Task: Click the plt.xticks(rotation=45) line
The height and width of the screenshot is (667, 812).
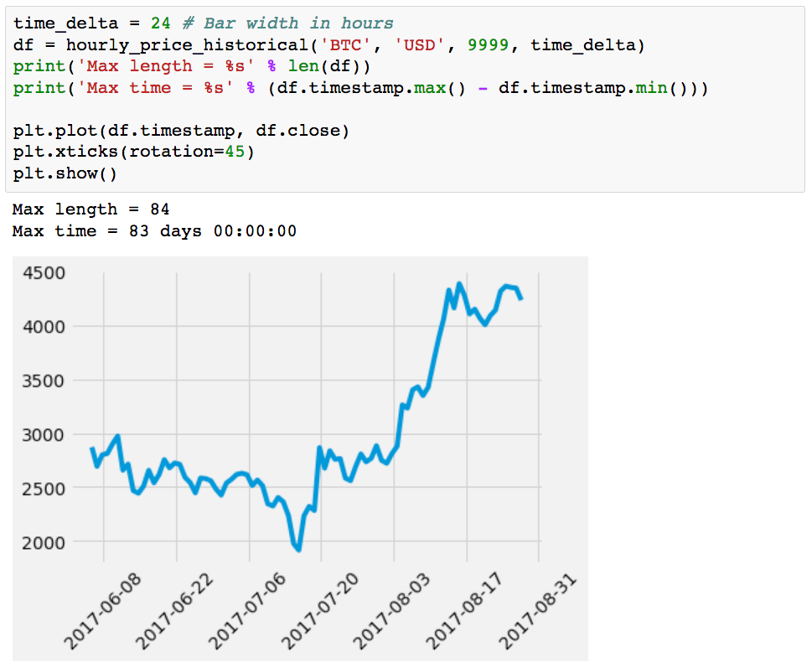Action: tap(133, 152)
